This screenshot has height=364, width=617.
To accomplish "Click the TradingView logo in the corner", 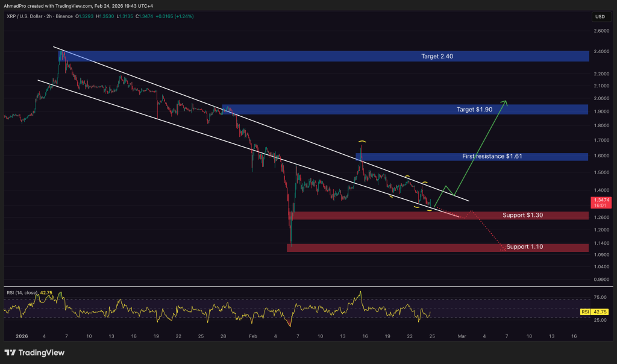I will pyautogui.click(x=34, y=353).
